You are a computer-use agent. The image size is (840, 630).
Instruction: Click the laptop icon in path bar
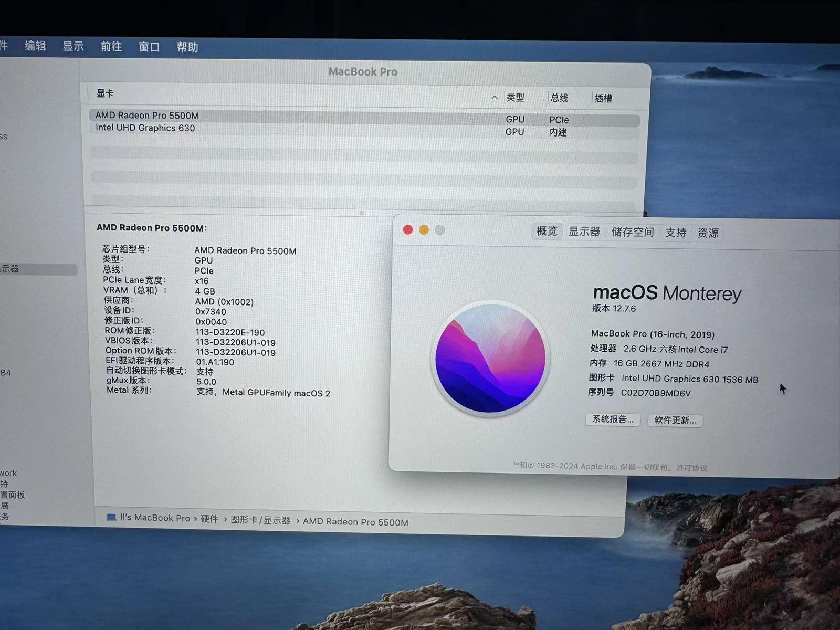point(111,518)
